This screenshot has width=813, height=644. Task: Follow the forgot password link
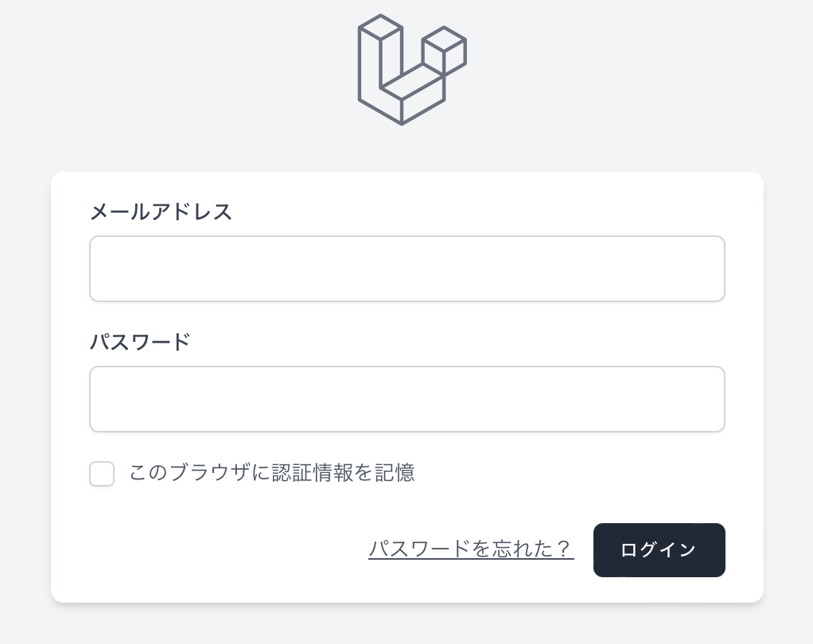471,549
